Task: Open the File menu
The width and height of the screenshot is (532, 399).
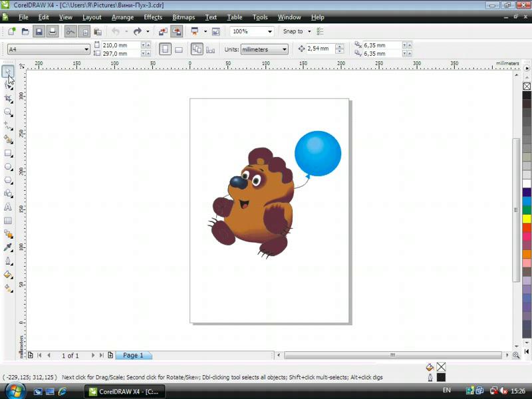Action: coord(23,17)
